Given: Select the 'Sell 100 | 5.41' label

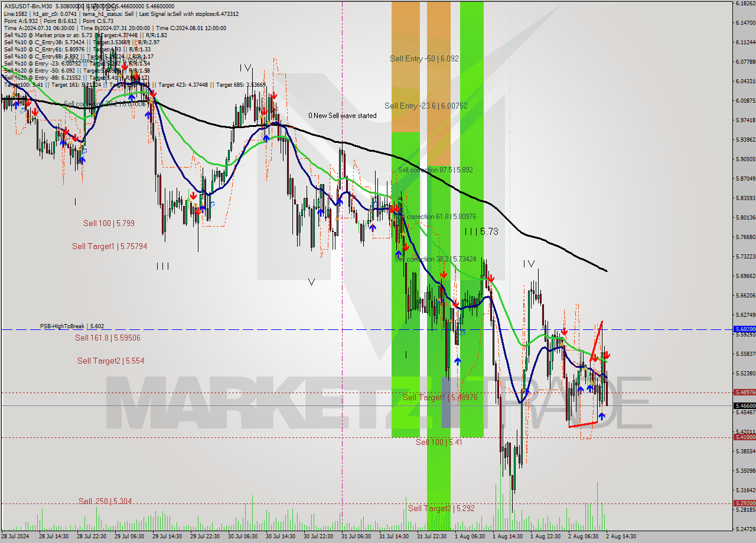Looking at the screenshot, I should coord(438,442).
